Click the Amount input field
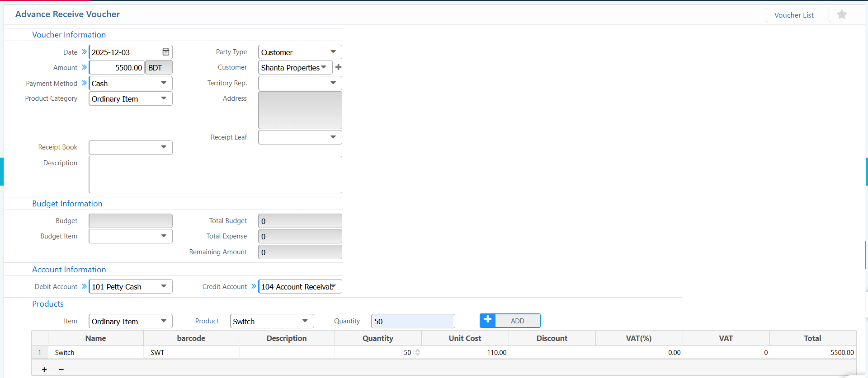This screenshot has width=868, height=378. coord(117,68)
